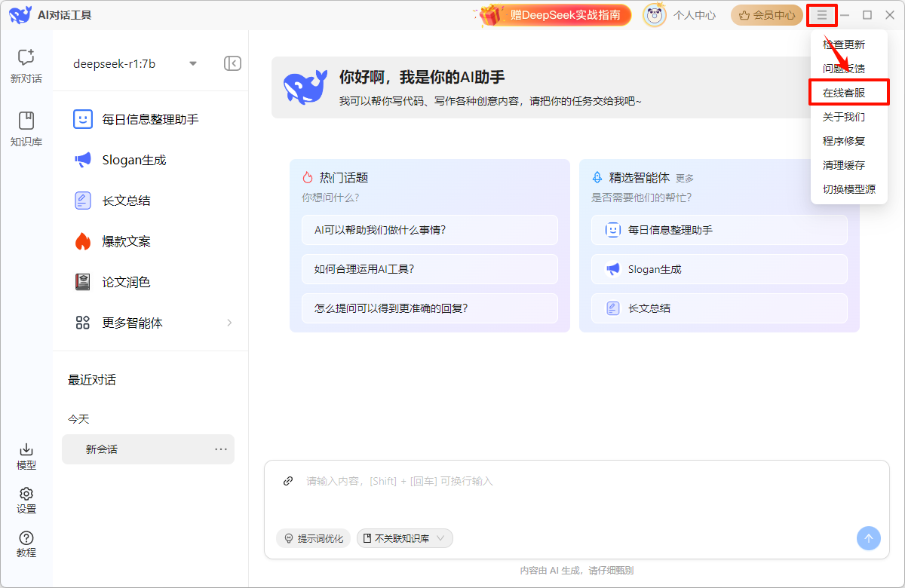Screen dimensions: 905x588
Task: Open the 知识库 knowledge base icon
Action: [26, 128]
